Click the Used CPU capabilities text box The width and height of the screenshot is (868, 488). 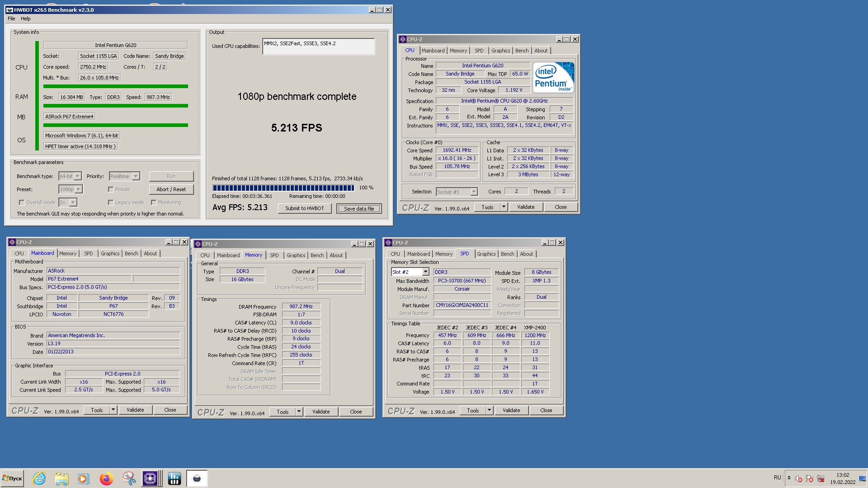[x=319, y=47]
